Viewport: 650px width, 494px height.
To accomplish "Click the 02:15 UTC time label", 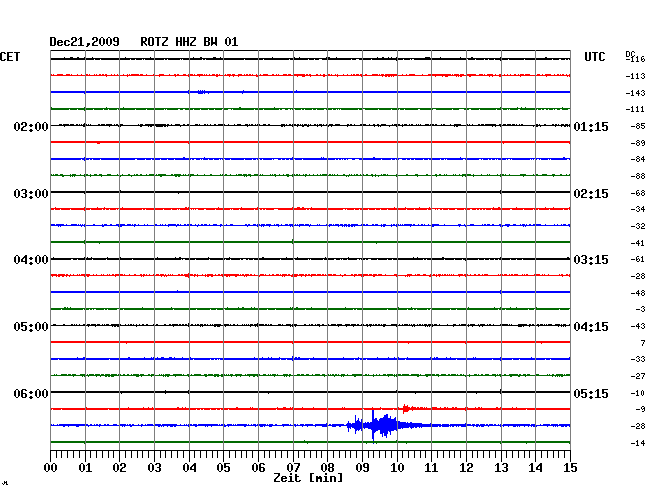I will pyautogui.click(x=591, y=194).
